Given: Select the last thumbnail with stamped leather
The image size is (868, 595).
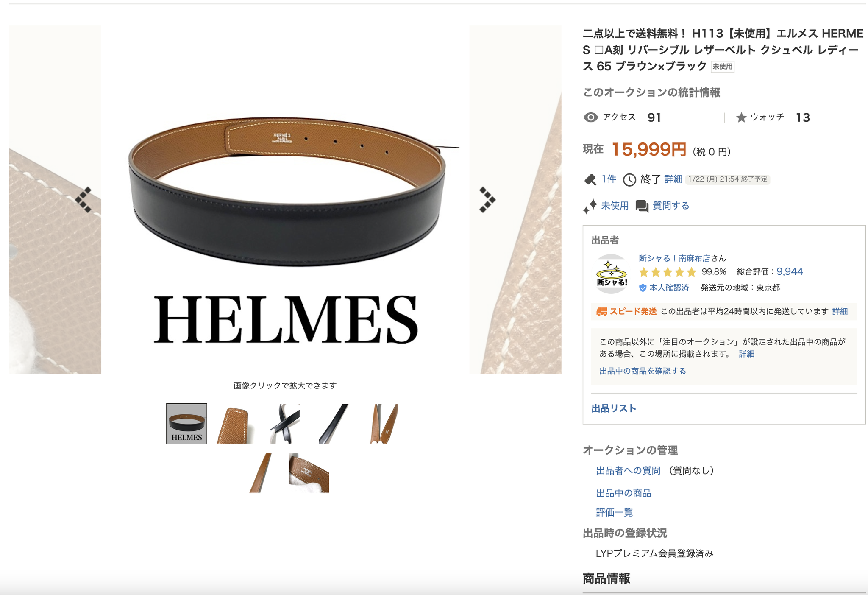Looking at the screenshot, I should click(x=309, y=472).
